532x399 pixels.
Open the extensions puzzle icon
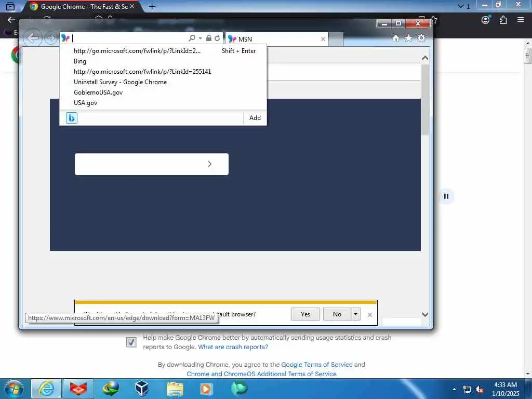pyautogui.click(x=503, y=20)
